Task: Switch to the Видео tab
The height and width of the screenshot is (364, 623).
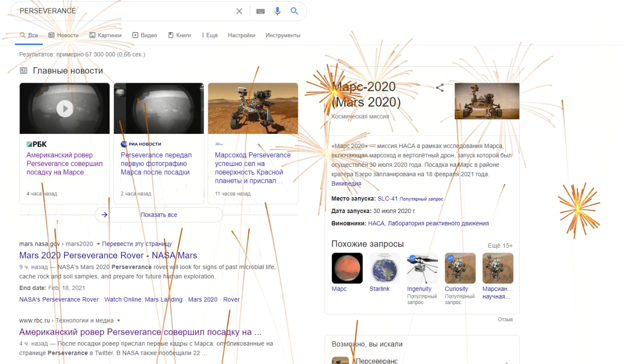Action: 145,35
